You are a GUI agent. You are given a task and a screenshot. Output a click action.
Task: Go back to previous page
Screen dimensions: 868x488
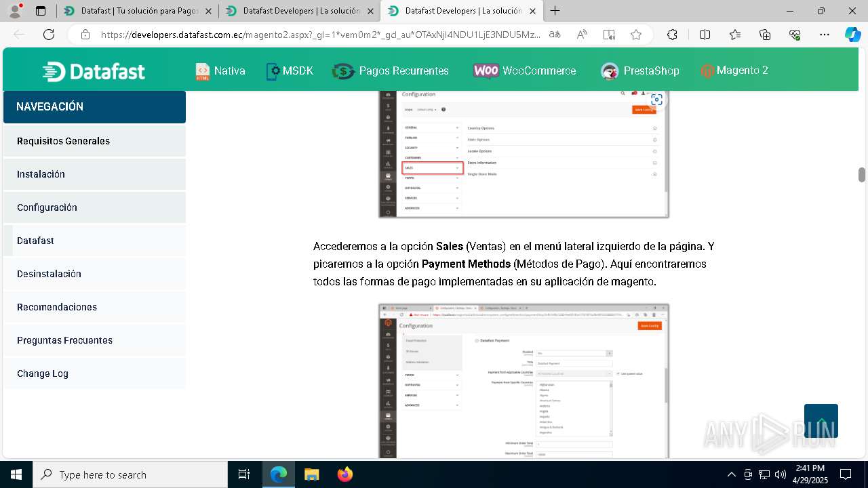point(19,35)
